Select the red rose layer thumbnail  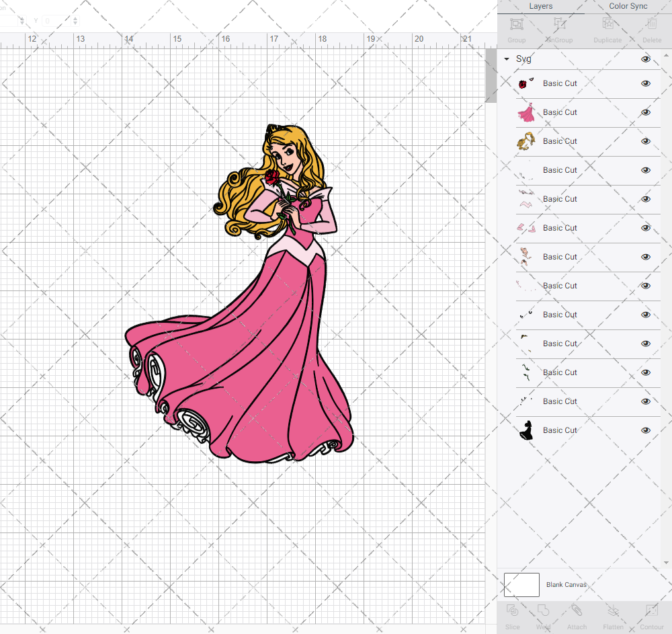pyautogui.click(x=526, y=83)
